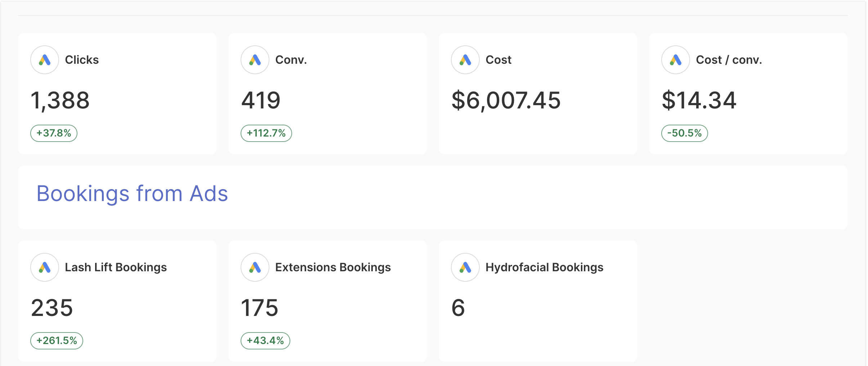Select the +261.5% change badge
Image resolution: width=868 pixels, height=366 pixels.
click(x=57, y=341)
